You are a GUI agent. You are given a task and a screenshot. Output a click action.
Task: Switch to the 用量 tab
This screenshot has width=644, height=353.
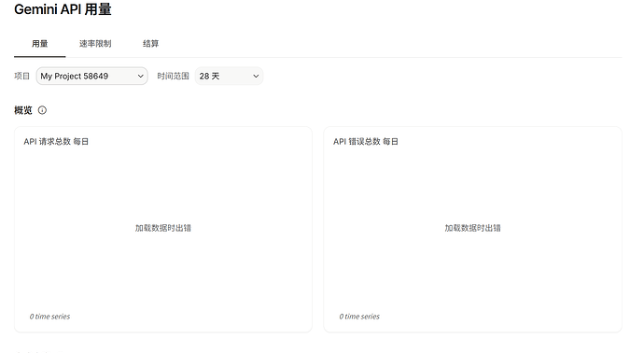tap(40, 44)
